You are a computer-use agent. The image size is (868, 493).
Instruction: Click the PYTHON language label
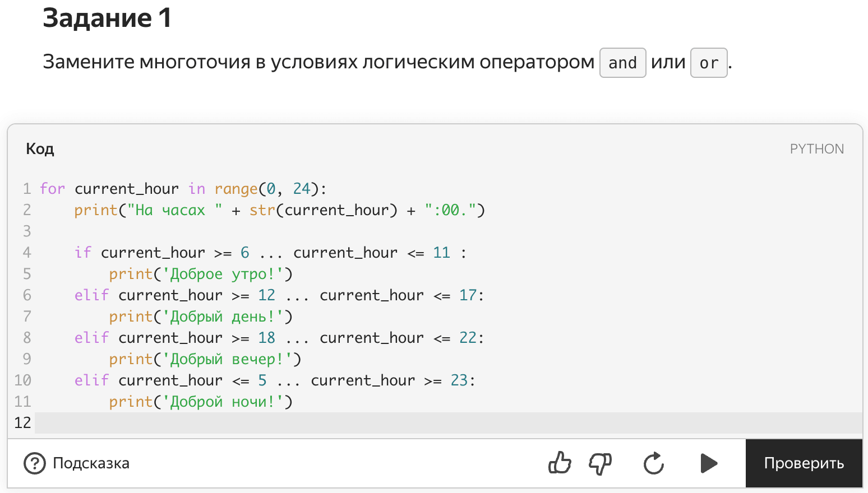[x=816, y=149]
